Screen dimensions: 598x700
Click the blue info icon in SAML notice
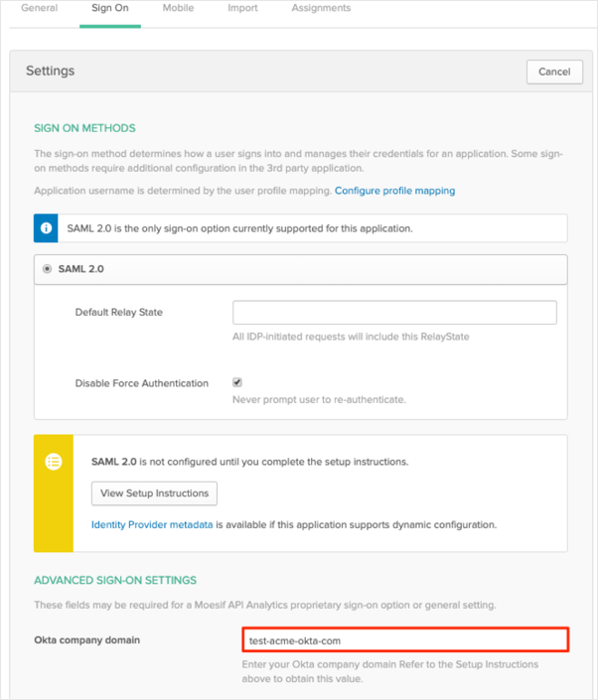tap(48, 228)
